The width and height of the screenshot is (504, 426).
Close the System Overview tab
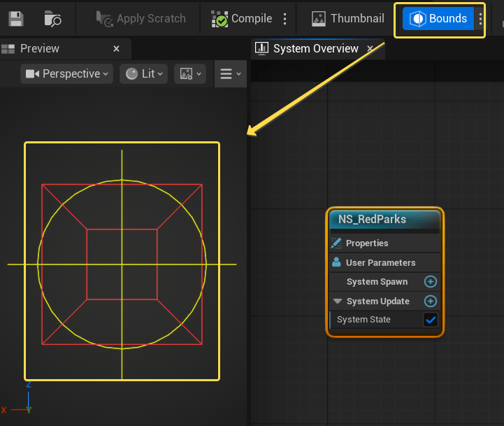[x=370, y=48]
